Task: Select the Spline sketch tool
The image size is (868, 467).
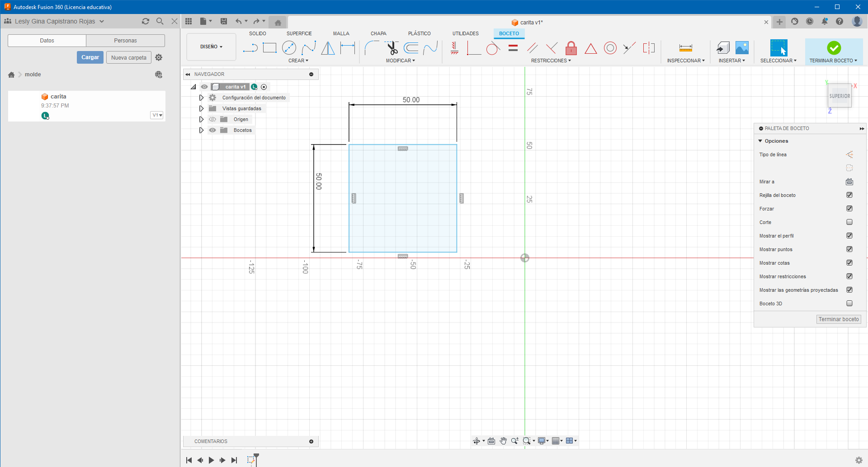Action: tap(309, 48)
